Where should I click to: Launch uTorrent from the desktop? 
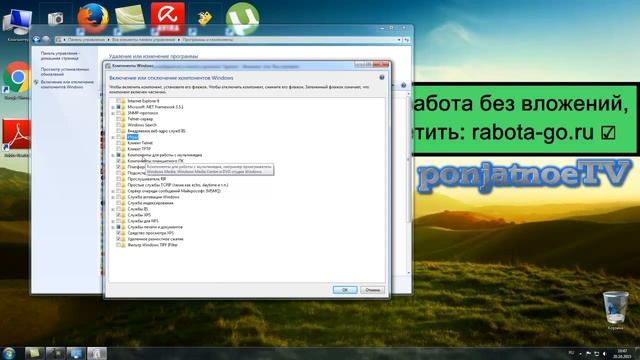pyautogui.click(x=242, y=18)
